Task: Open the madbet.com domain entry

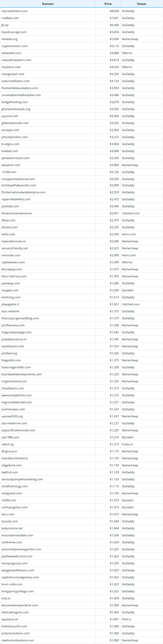Action: (10, 18)
